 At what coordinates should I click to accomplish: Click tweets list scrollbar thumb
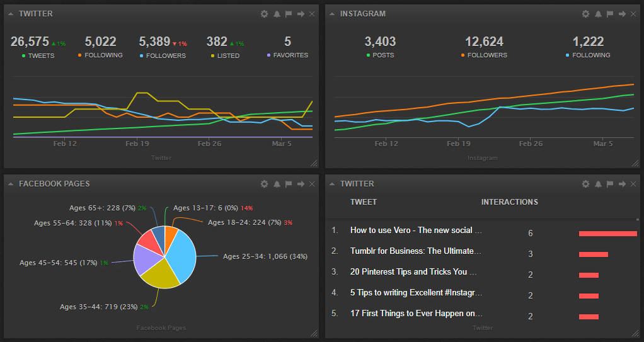(x=638, y=220)
